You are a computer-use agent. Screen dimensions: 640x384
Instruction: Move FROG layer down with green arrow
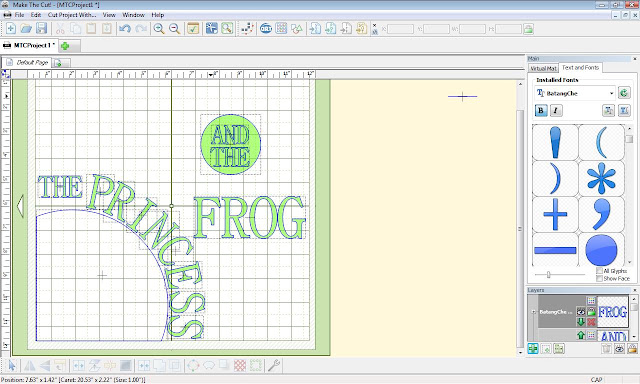[581, 322]
